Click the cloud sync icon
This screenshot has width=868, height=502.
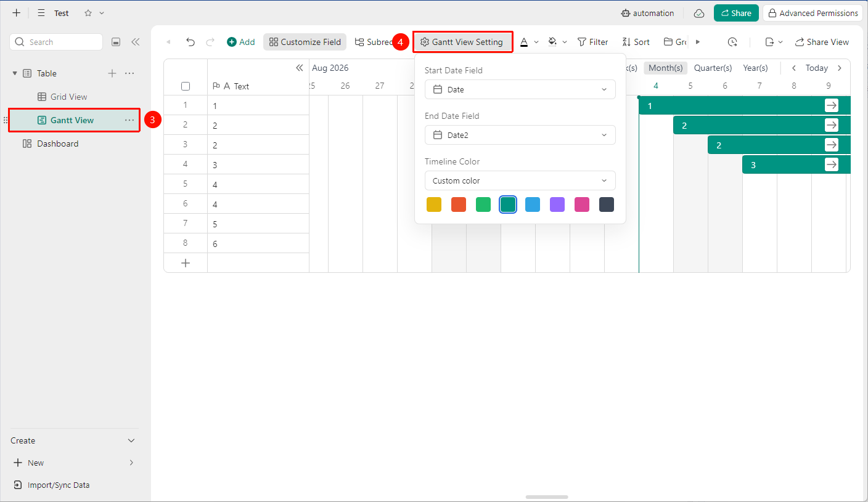[x=699, y=13]
